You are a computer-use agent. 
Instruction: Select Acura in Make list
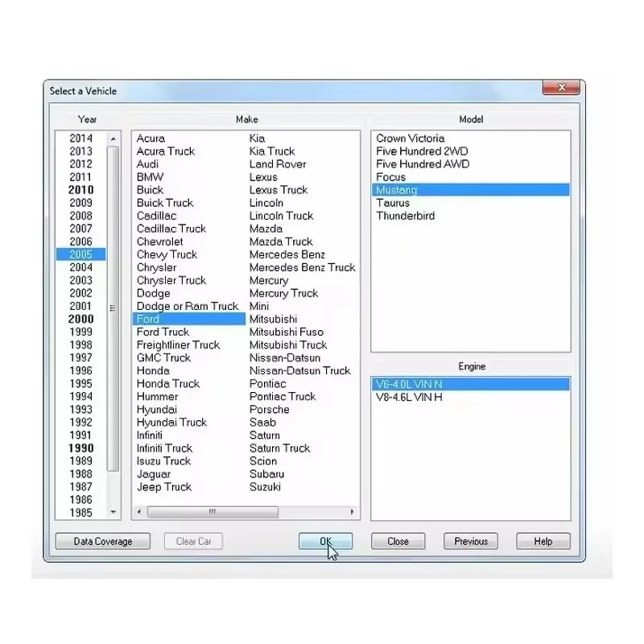point(151,138)
